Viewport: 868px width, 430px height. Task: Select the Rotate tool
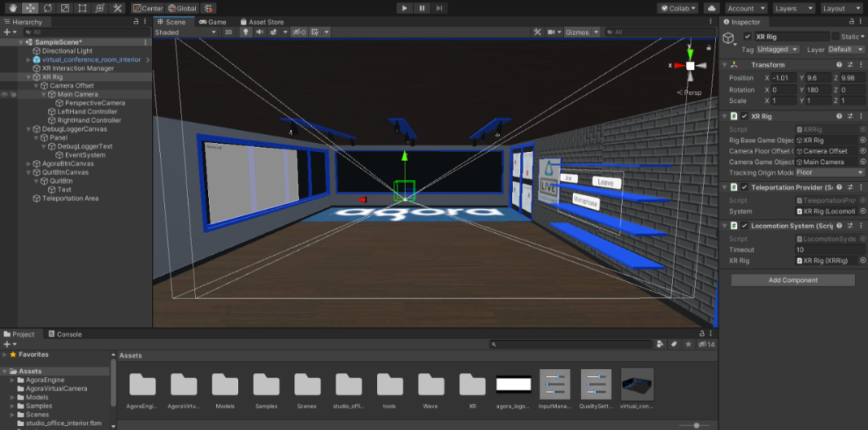pos(47,8)
